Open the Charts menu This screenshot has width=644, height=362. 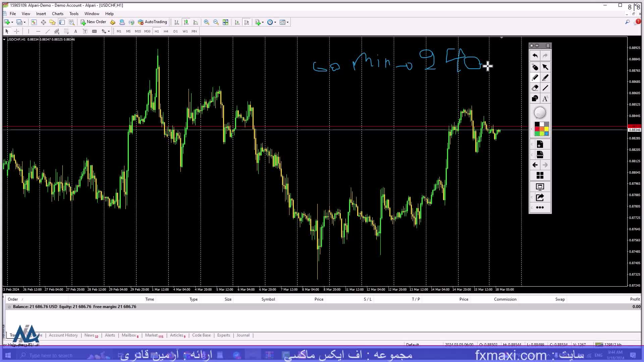[x=57, y=14]
